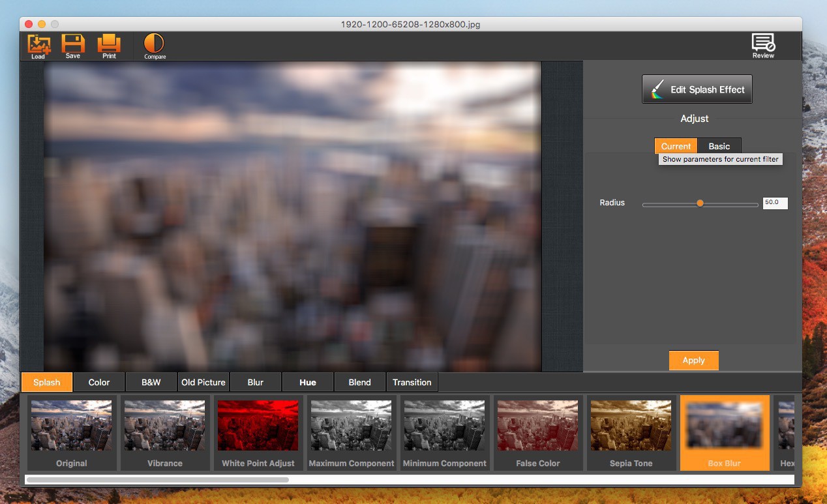
Task: Click the horizontal filter list scrollbar
Action: point(157,480)
